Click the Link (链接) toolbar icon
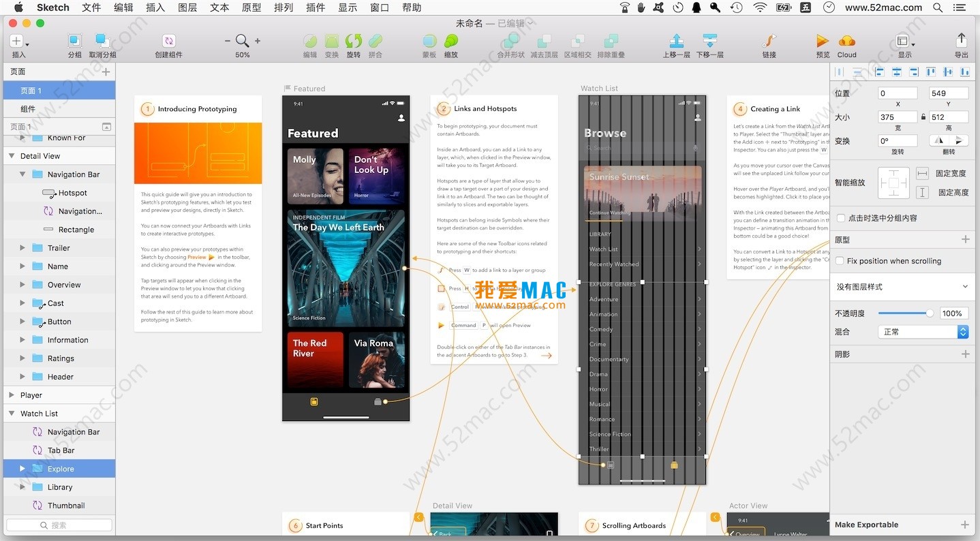 [769, 42]
